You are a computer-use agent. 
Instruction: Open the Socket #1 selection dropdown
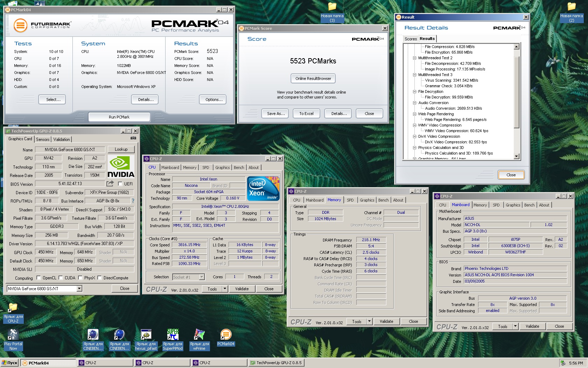[202, 277]
